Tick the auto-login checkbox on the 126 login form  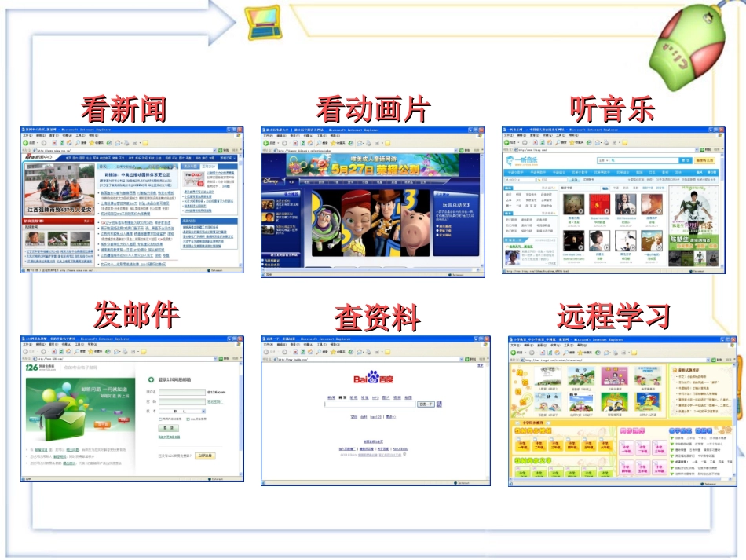coord(160,419)
